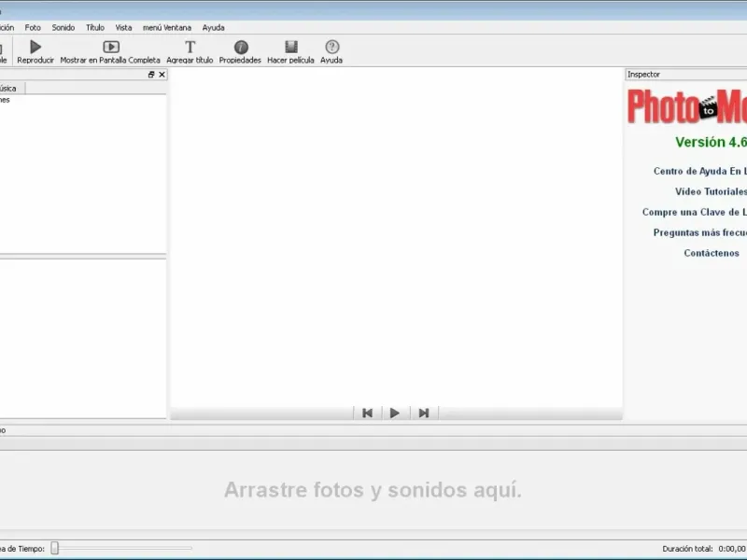
Task: Click the Contáctenos link
Action: (712, 253)
